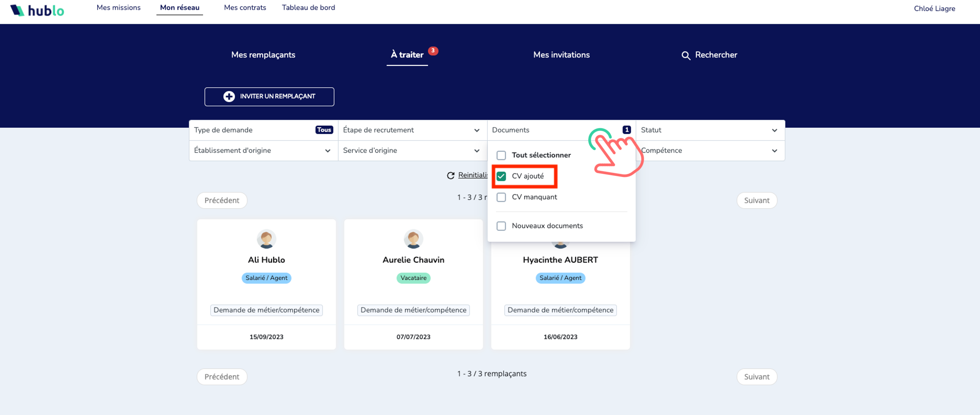Tick the Tout sélectionner checkbox
Image resolution: width=980 pixels, height=415 pixels.
501,155
